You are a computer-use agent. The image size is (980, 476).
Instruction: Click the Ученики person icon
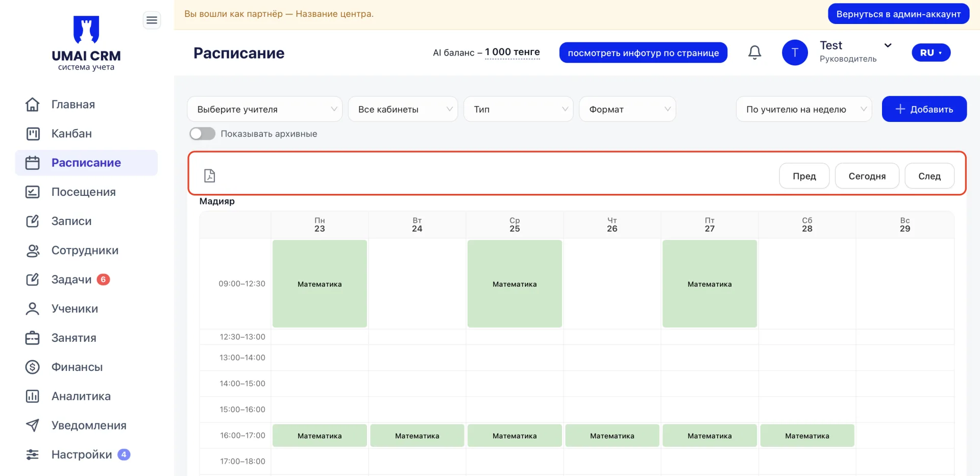coord(33,309)
